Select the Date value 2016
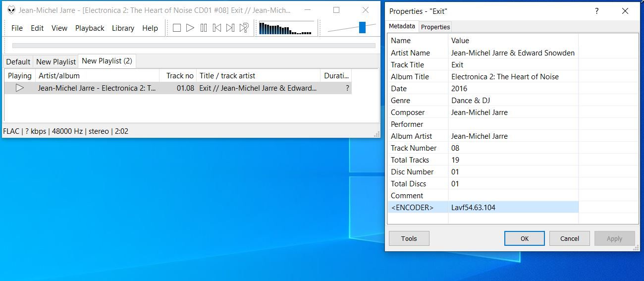644x281 pixels. click(x=513, y=89)
